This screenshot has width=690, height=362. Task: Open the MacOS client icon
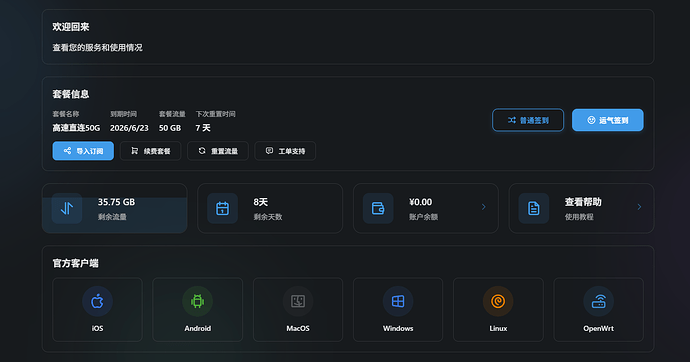pyautogui.click(x=298, y=301)
